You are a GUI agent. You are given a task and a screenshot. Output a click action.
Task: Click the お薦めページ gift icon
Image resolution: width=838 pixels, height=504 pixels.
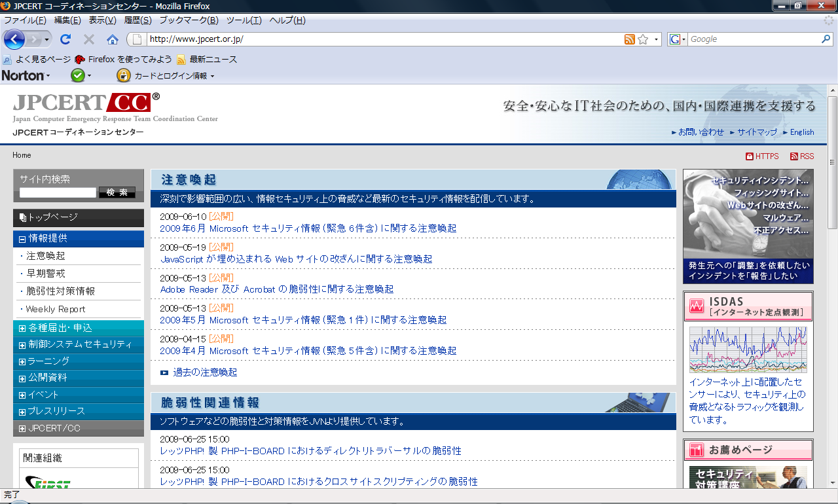(695, 450)
